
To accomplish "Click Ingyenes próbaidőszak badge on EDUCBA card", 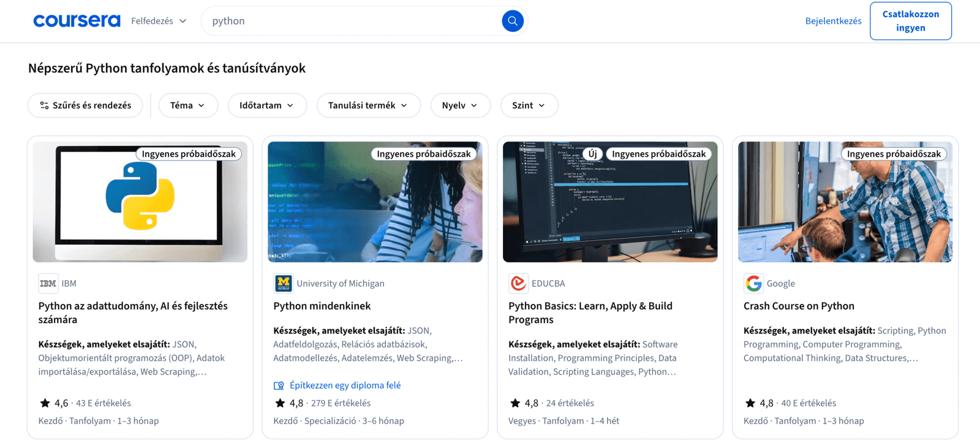I will [659, 154].
